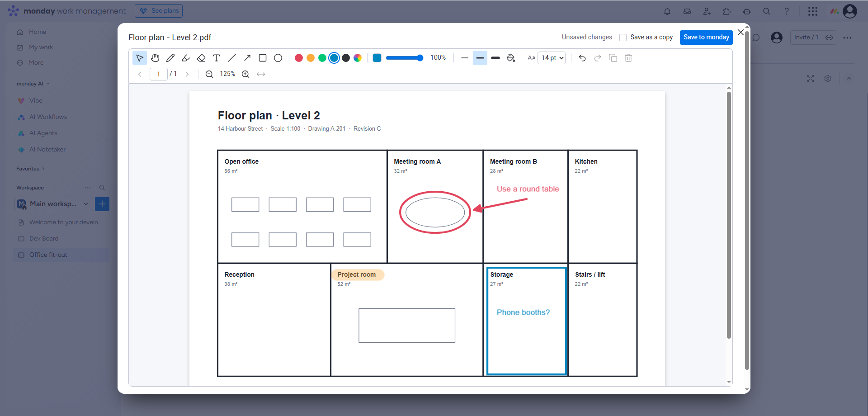868x416 pixels.
Task: Select the pointer selection tool
Action: [x=140, y=58]
